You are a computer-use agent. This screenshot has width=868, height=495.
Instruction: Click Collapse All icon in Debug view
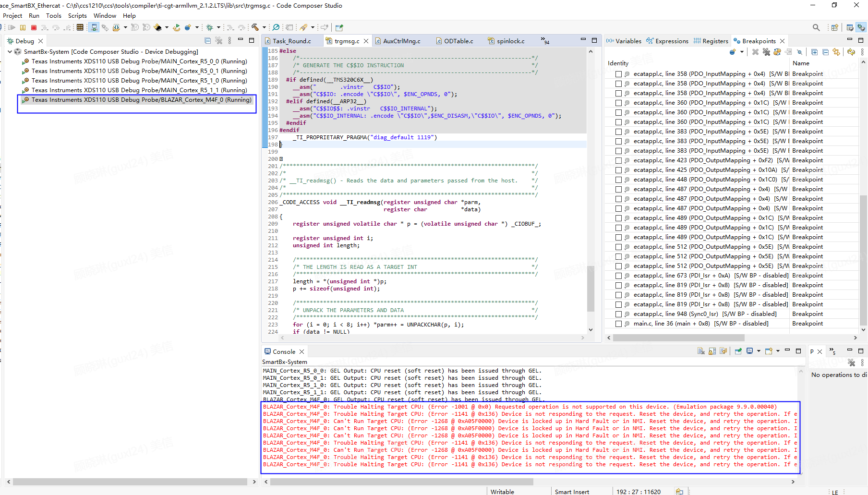(207, 41)
